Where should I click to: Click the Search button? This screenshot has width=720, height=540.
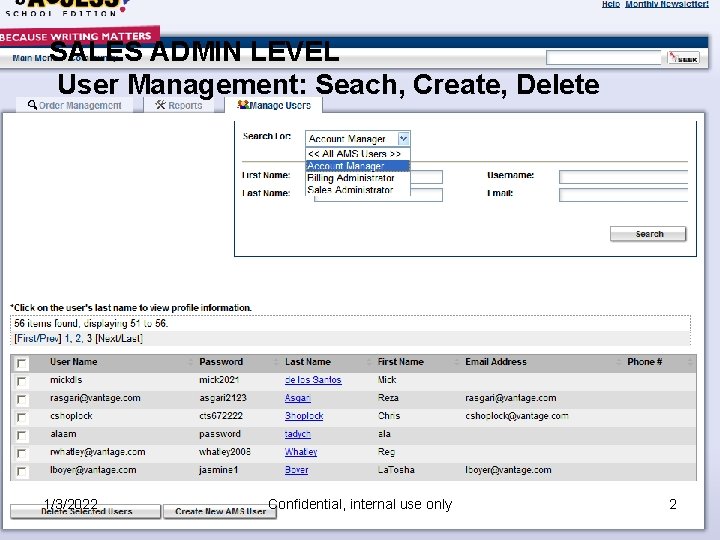[648, 234]
